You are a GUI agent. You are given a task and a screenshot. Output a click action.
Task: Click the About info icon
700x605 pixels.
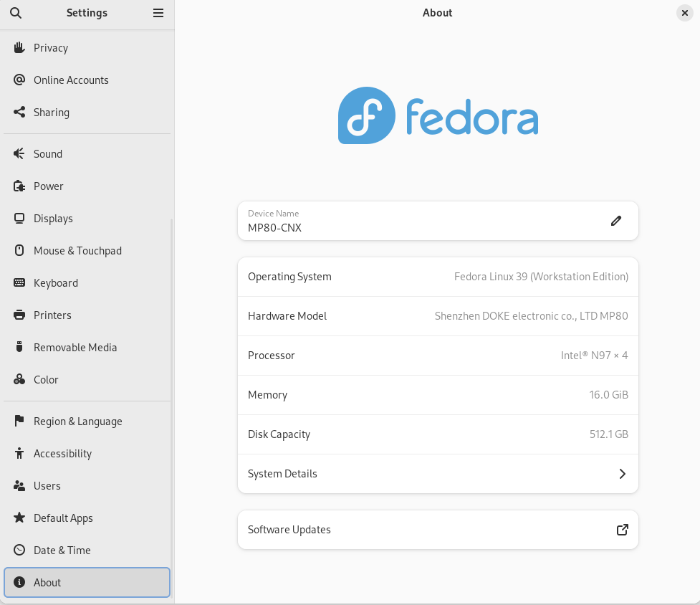pyautogui.click(x=19, y=582)
